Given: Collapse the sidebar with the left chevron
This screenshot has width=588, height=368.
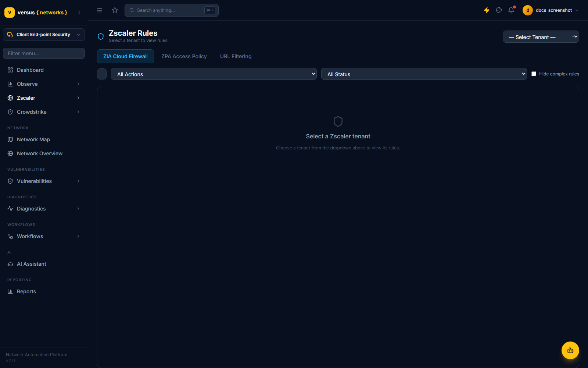Looking at the screenshot, I should pos(79,13).
